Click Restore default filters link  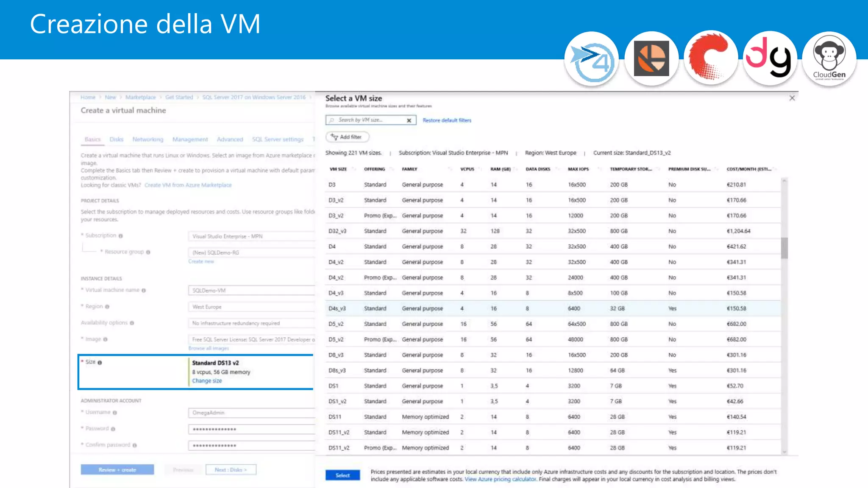point(447,121)
